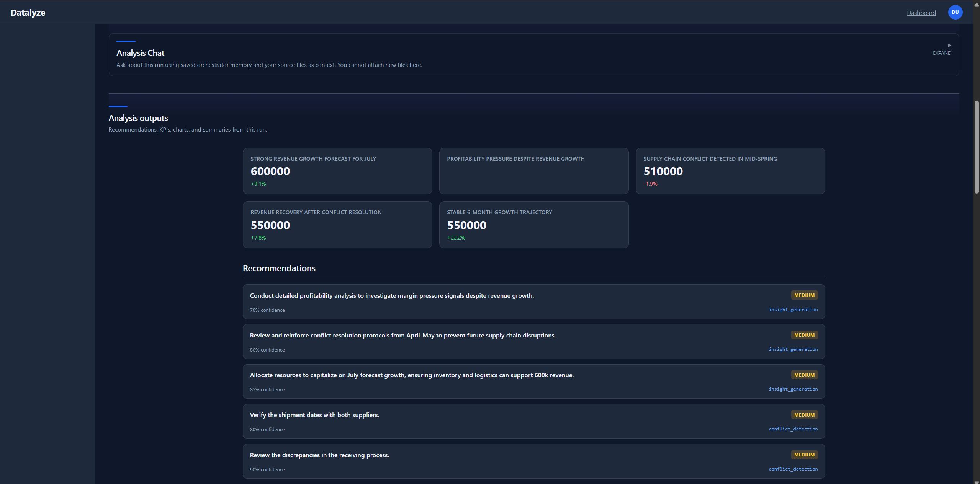980x484 pixels.
Task: Open the Profitability Pressure KPI card
Action: pyautogui.click(x=533, y=171)
